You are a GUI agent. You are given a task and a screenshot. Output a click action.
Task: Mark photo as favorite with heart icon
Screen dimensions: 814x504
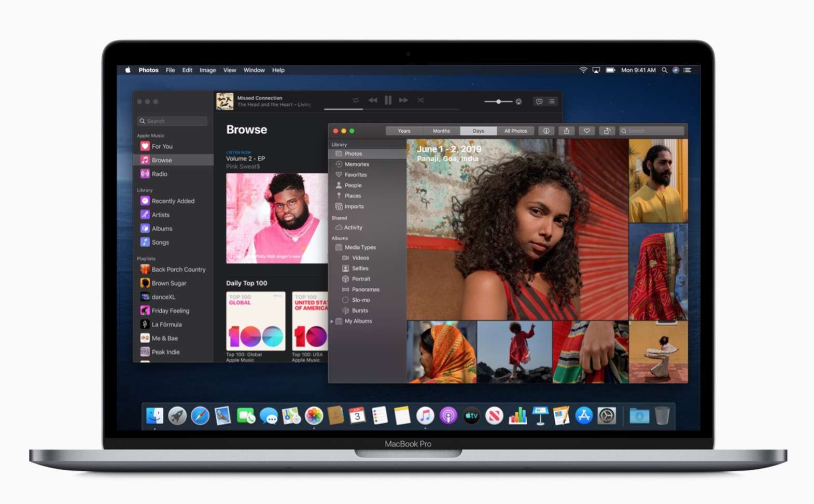(x=586, y=131)
